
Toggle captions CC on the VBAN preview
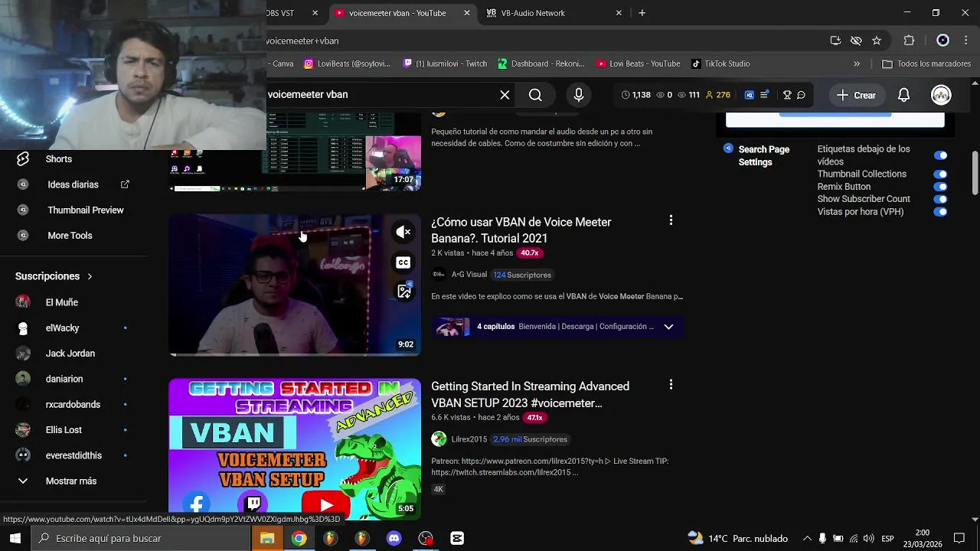403,262
